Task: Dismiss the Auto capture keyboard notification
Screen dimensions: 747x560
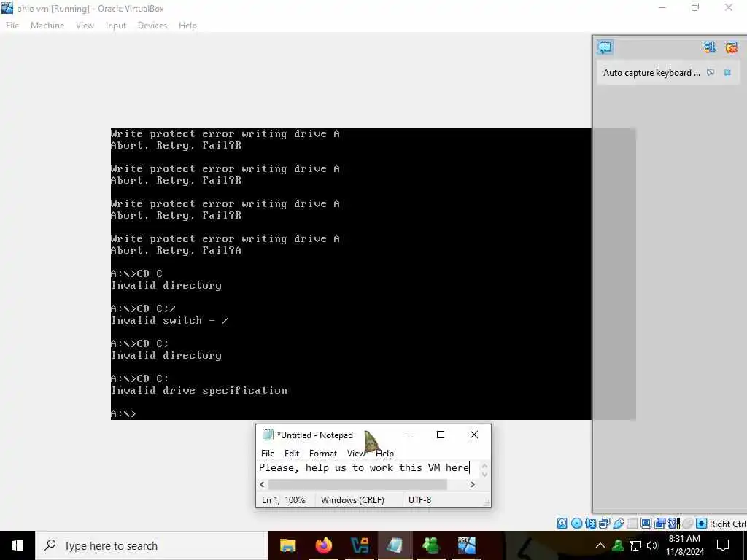Action: coord(727,72)
